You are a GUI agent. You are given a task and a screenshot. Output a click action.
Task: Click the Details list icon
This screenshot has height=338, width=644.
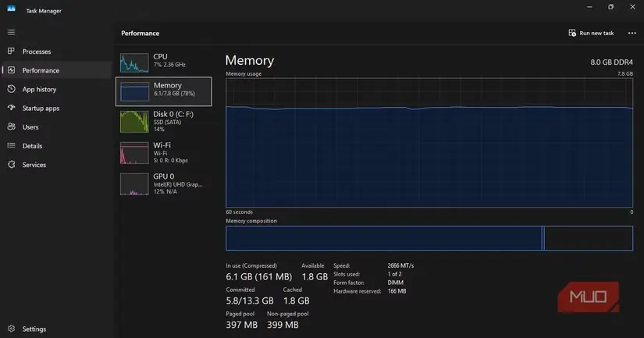point(11,145)
